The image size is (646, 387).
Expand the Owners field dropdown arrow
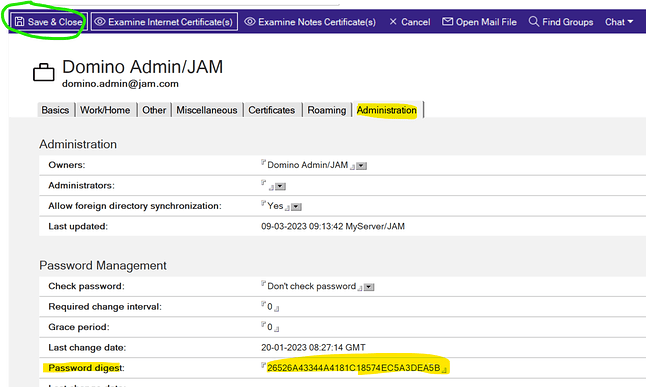361,166
